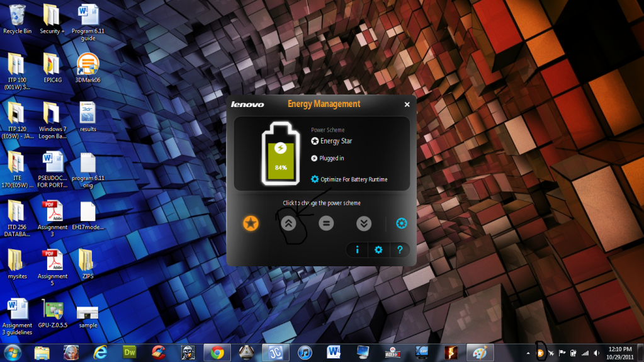Viewport: 644px width, 362px height.
Task: Select the 3DMark06 shortcut
Action: (88, 68)
